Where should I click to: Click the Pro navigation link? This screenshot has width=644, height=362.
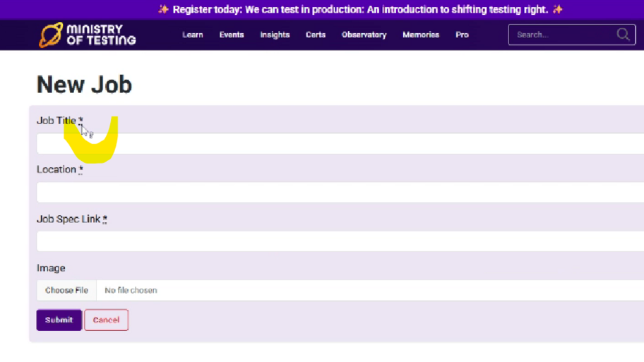point(462,35)
